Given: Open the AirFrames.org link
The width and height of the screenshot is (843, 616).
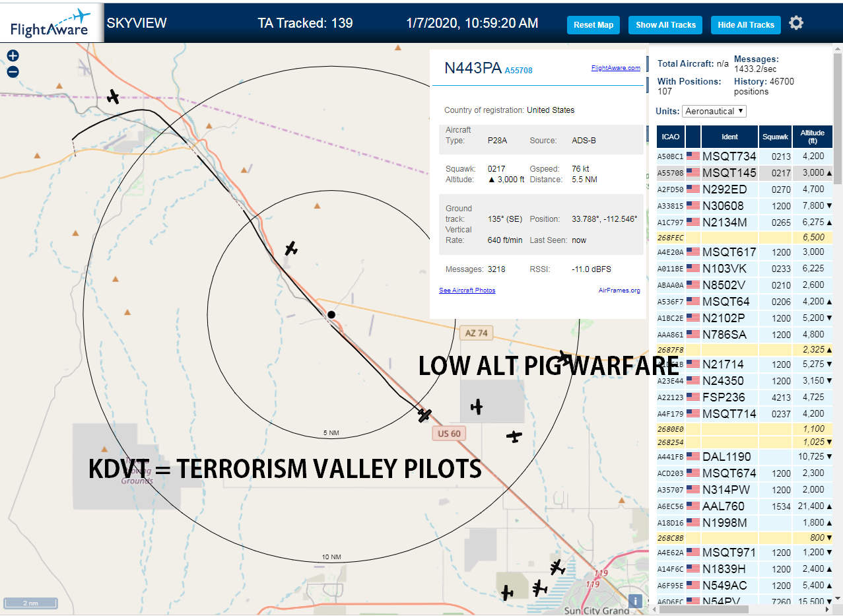Looking at the screenshot, I should pyautogui.click(x=619, y=291).
